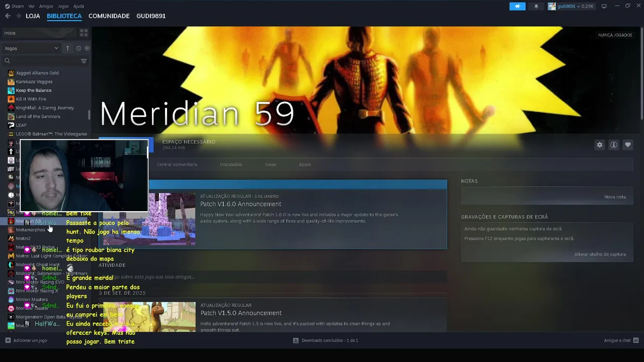This screenshot has height=362, width=644.
Task: Open Amigos e chat
Action: (620, 340)
